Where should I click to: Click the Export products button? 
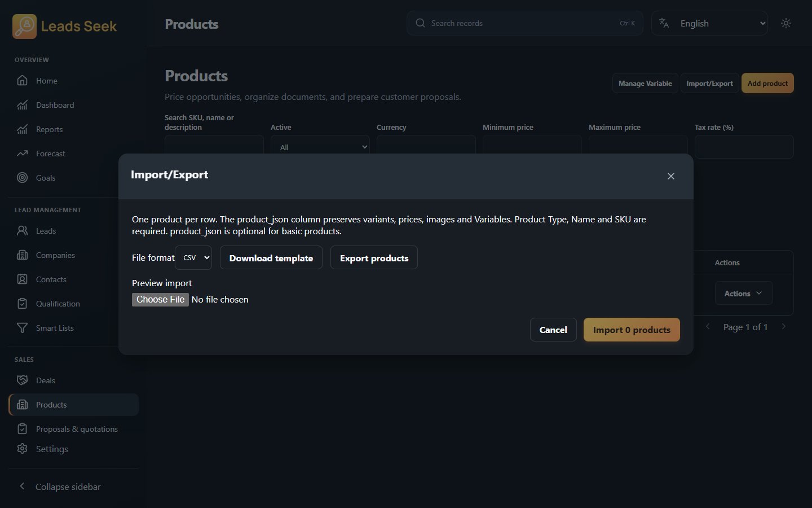(x=374, y=257)
